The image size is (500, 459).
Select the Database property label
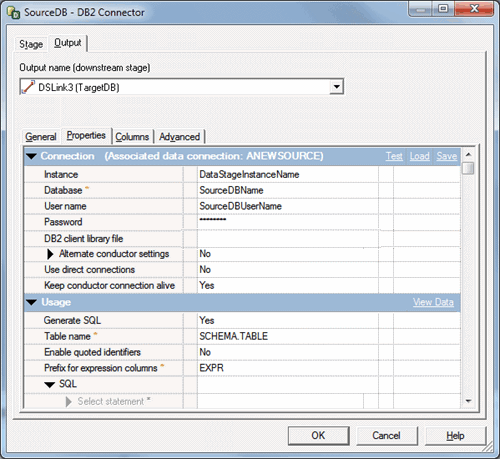(x=63, y=190)
